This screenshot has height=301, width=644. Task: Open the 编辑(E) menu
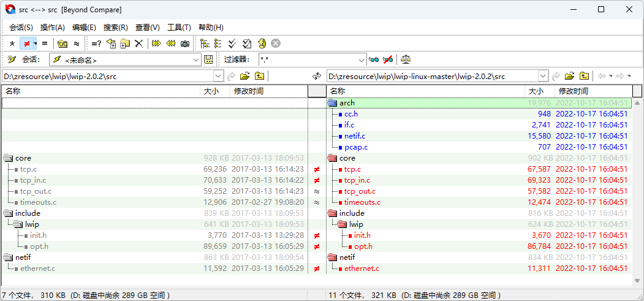[x=84, y=28]
